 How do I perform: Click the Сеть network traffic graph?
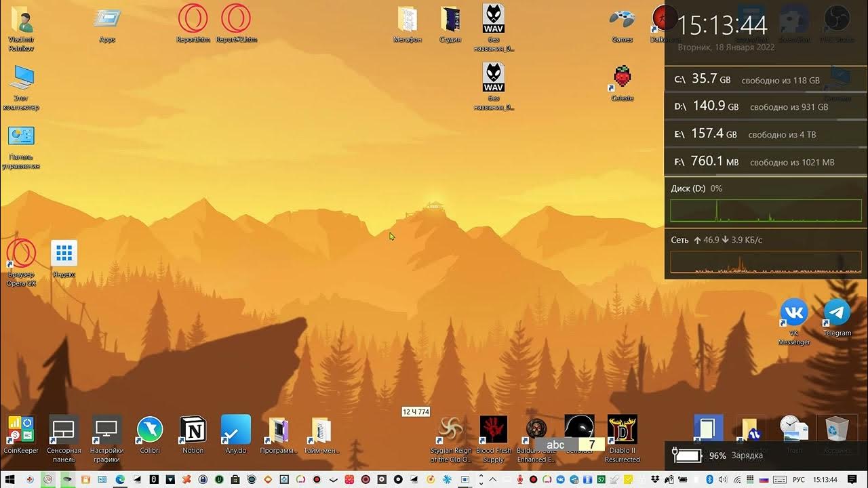point(766,262)
